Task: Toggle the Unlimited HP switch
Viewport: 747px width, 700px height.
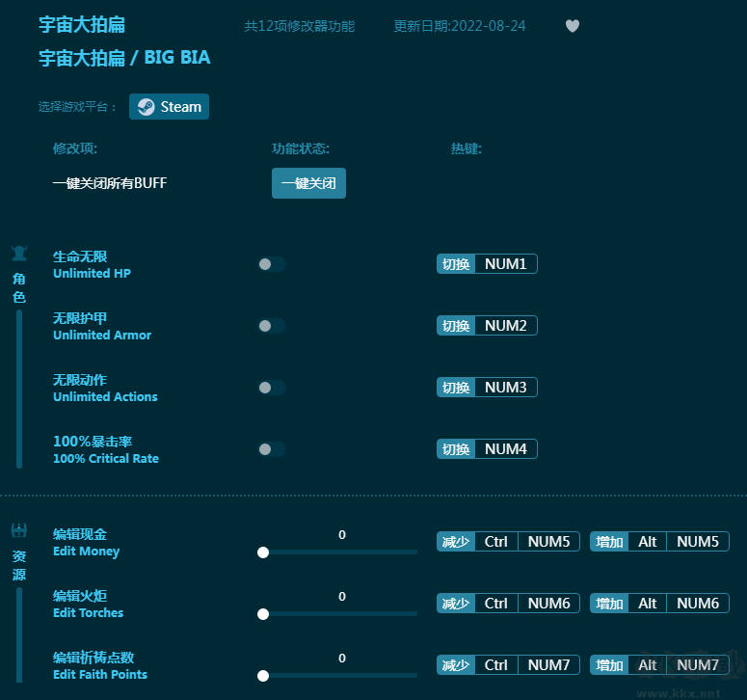Action: [x=272, y=264]
